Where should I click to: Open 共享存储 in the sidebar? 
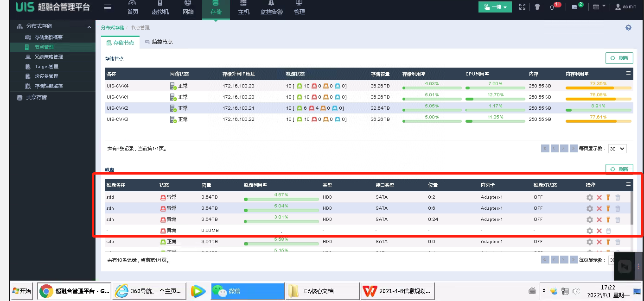tap(36, 98)
